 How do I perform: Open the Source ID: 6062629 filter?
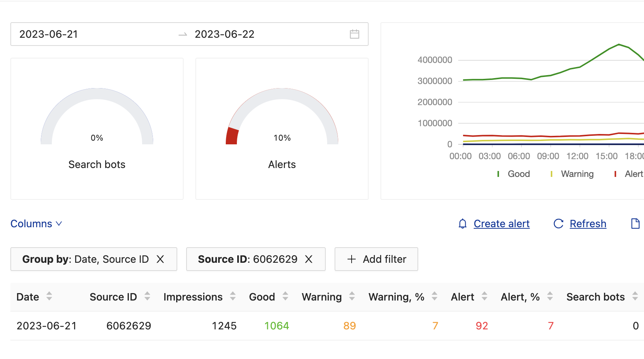[247, 259]
